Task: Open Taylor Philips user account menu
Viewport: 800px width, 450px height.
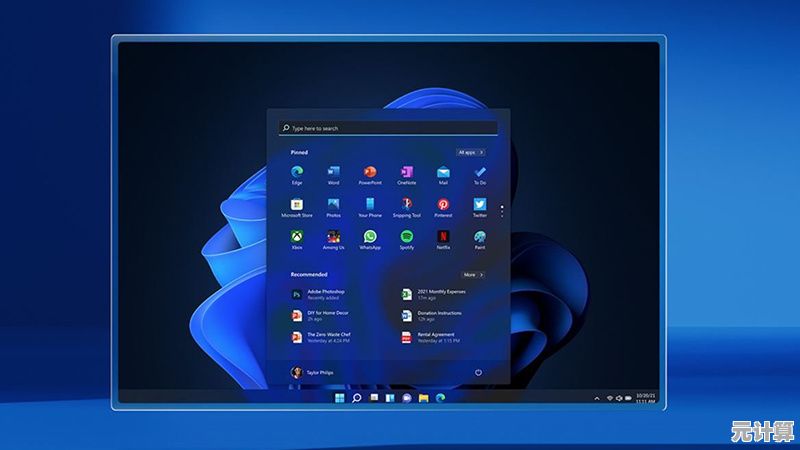Action: (312, 372)
